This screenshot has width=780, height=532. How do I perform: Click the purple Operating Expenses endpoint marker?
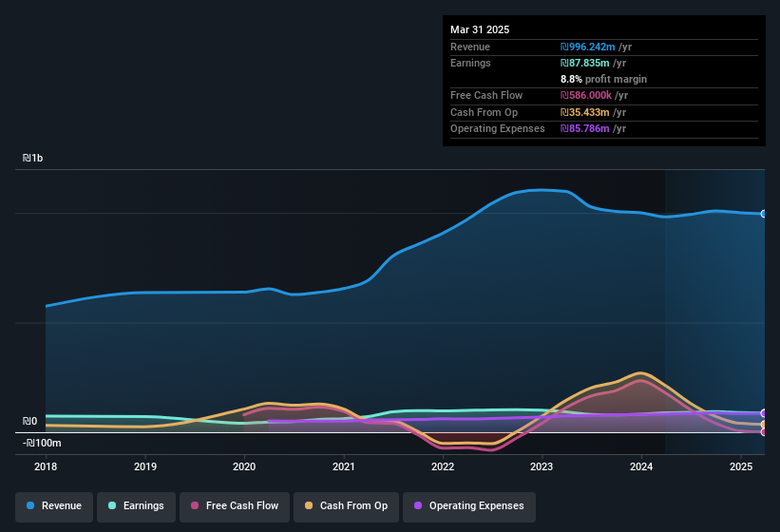(764, 413)
